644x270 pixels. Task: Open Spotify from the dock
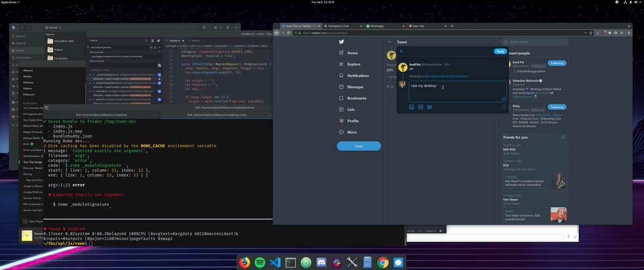click(259, 262)
